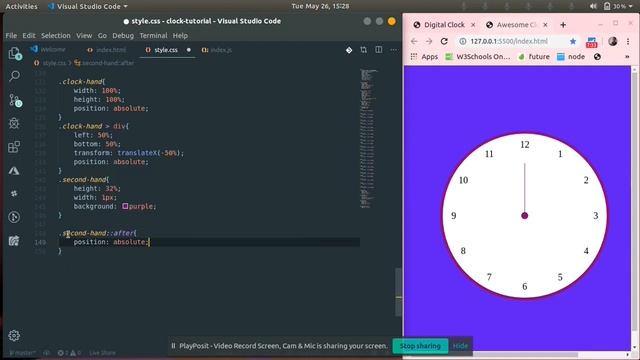Screen dimensions: 640x360
Task: Click the bookmark star in Chrome address bar
Action: point(573,41)
